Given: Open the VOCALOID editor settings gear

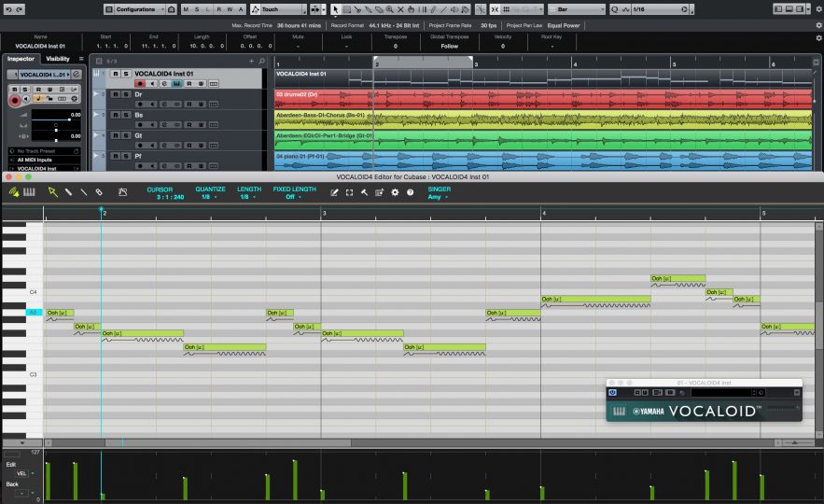Looking at the screenshot, I should [395, 193].
